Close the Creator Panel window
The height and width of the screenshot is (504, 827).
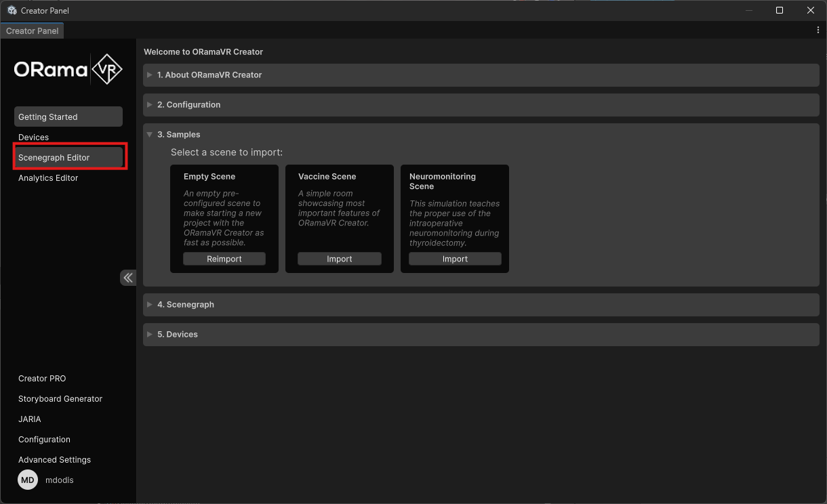pos(811,10)
